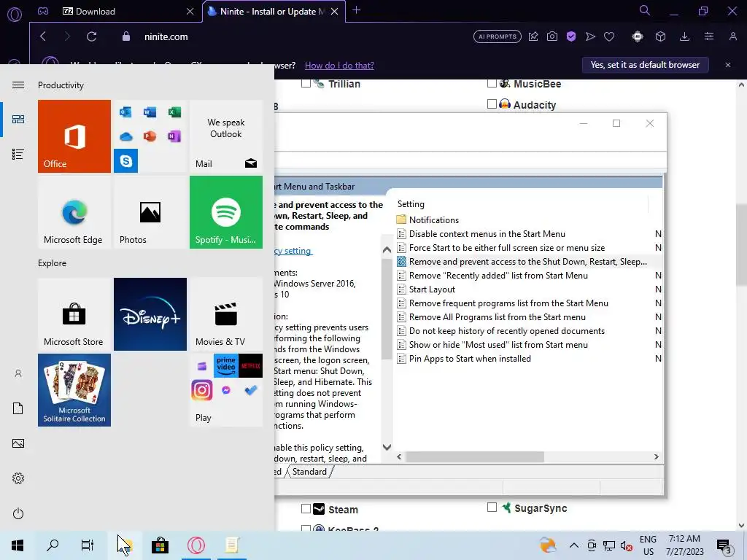Open taskbar Search
The height and width of the screenshot is (560, 747).
53,545
